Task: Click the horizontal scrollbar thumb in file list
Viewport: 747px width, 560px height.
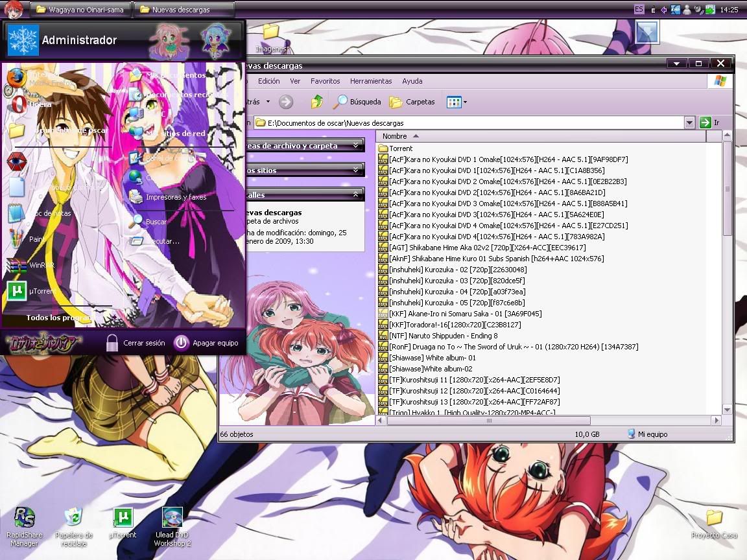Action: [x=489, y=421]
